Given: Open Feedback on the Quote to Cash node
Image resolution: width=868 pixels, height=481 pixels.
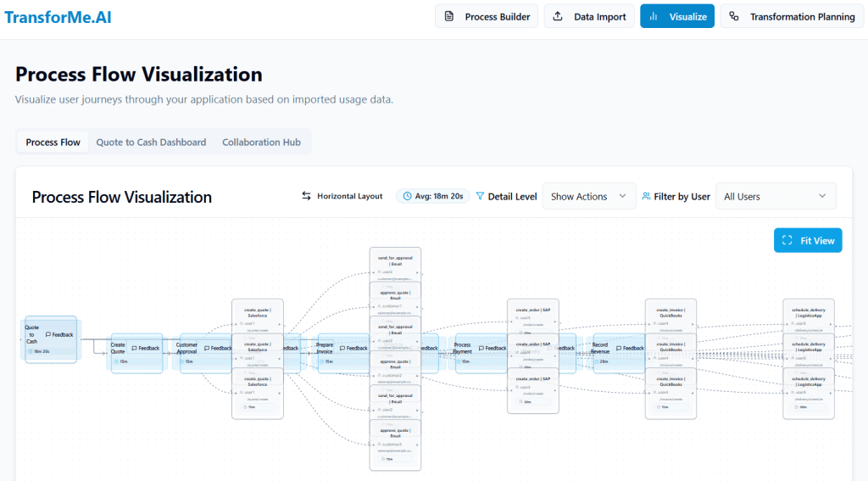Looking at the screenshot, I should (59, 334).
